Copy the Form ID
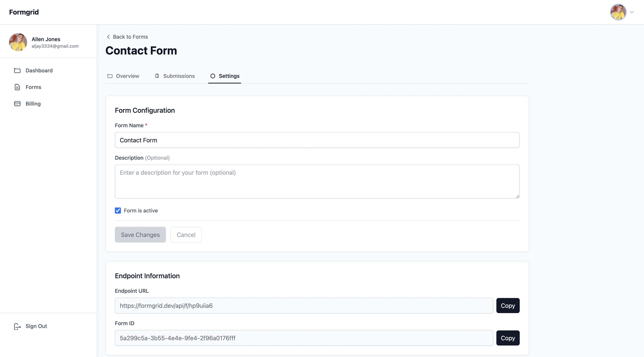 point(508,338)
